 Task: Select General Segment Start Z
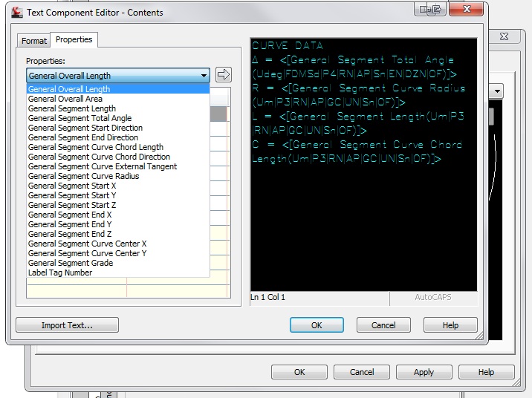pos(117,205)
